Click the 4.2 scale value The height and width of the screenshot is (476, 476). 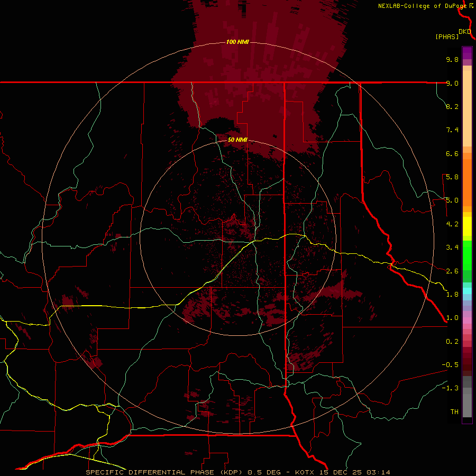[452, 224]
